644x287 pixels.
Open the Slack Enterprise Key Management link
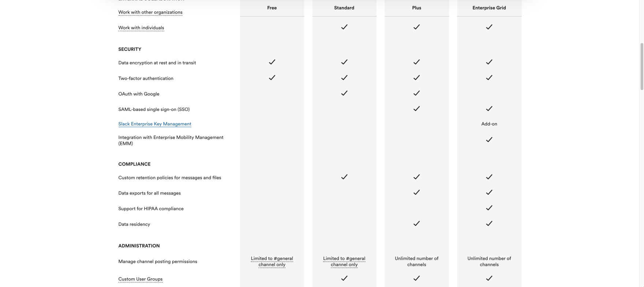(x=154, y=124)
